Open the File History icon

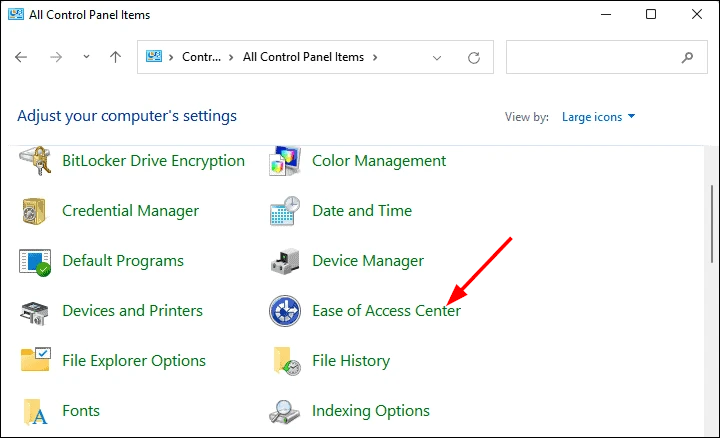tap(285, 361)
